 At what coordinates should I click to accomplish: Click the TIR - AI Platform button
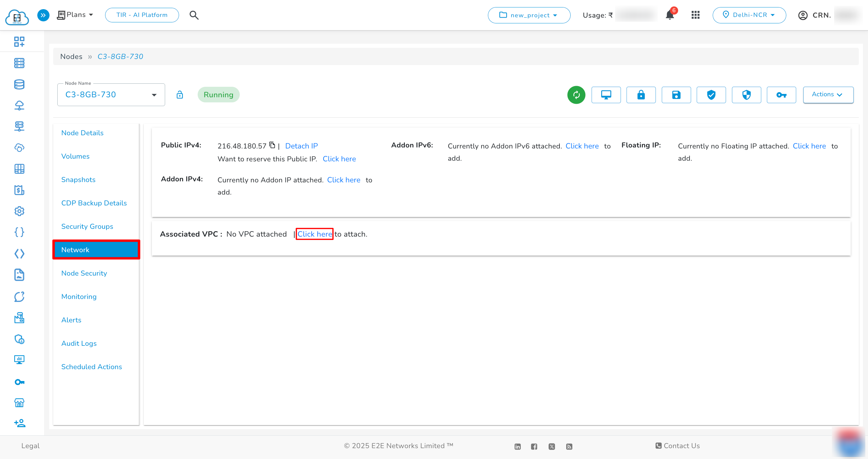click(142, 15)
